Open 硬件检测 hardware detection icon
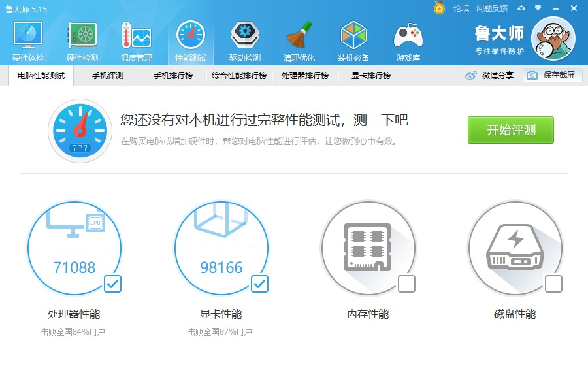This screenshot has height=392, width=588. click(82, 41)
